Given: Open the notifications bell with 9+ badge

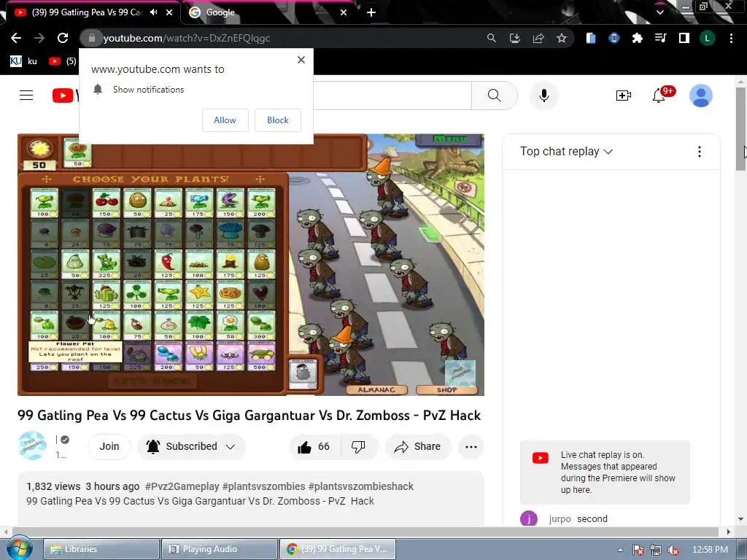Looking at the screenshot, I should pos(659,96).
